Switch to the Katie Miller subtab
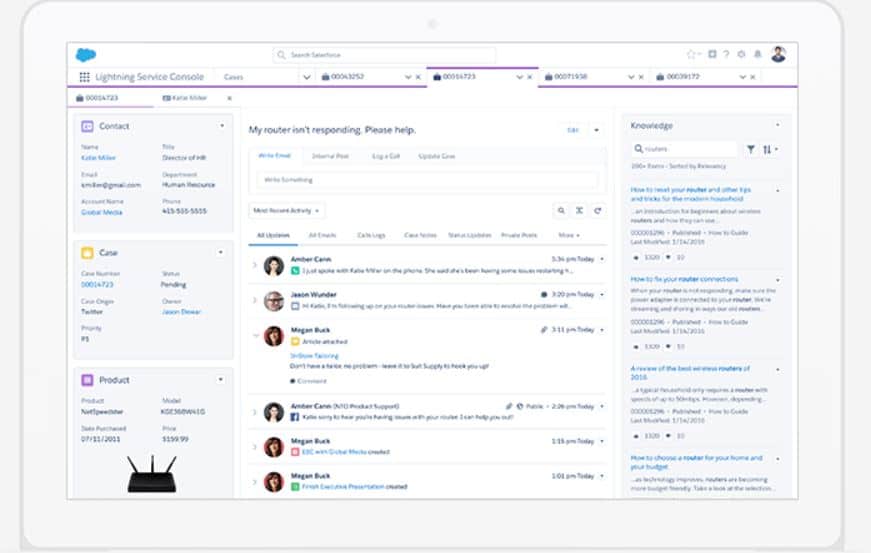Image resolution: width=871 pixels, height=553 pixels. (184, 98)
